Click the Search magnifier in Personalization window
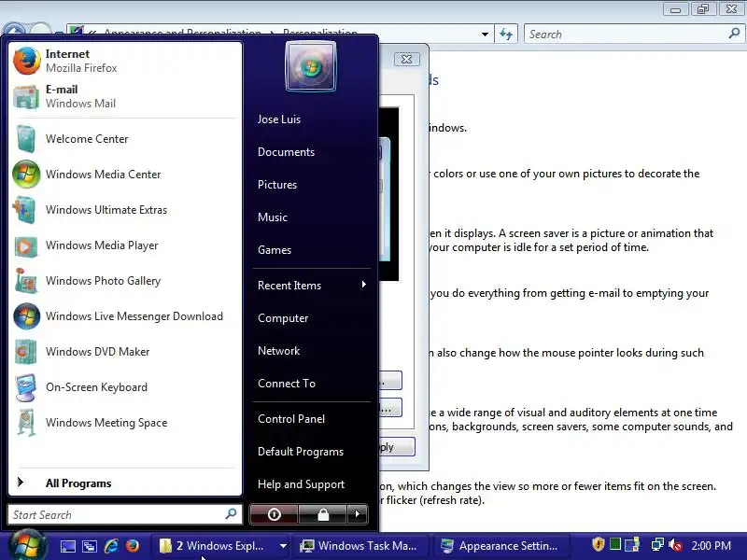This screenshot has width=747, height=560. pyautogui.click(x=734, y=34)
